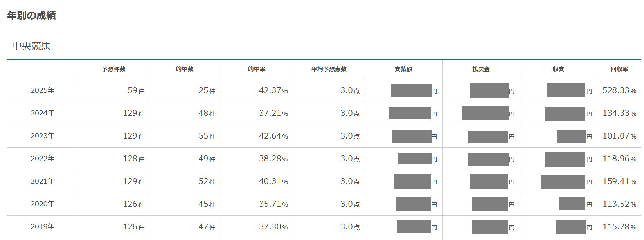Select the 2024年 row label

43,113
